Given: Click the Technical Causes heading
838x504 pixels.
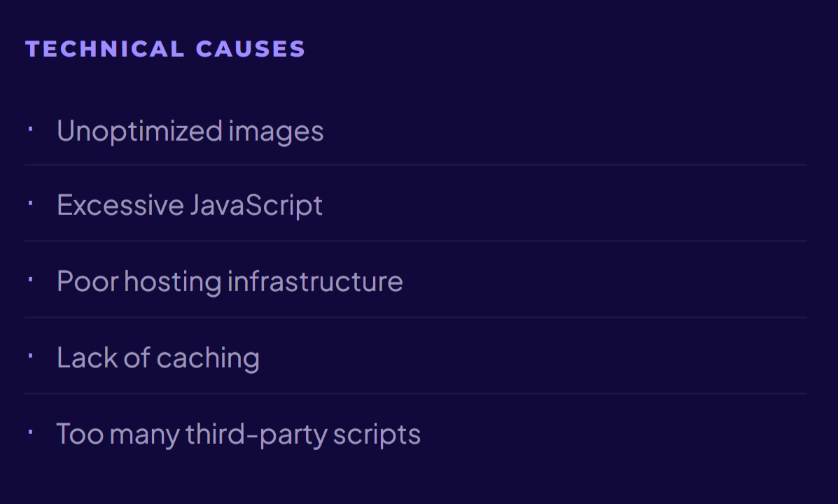Looking at the screenshot, I should [165, 49].
